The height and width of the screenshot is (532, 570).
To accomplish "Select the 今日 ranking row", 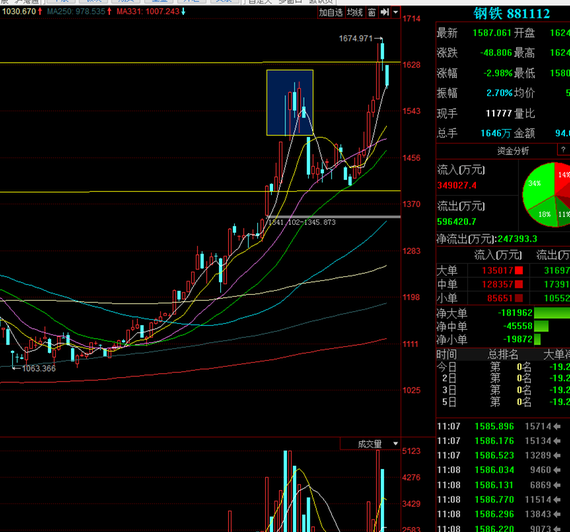I will [503, 367].
